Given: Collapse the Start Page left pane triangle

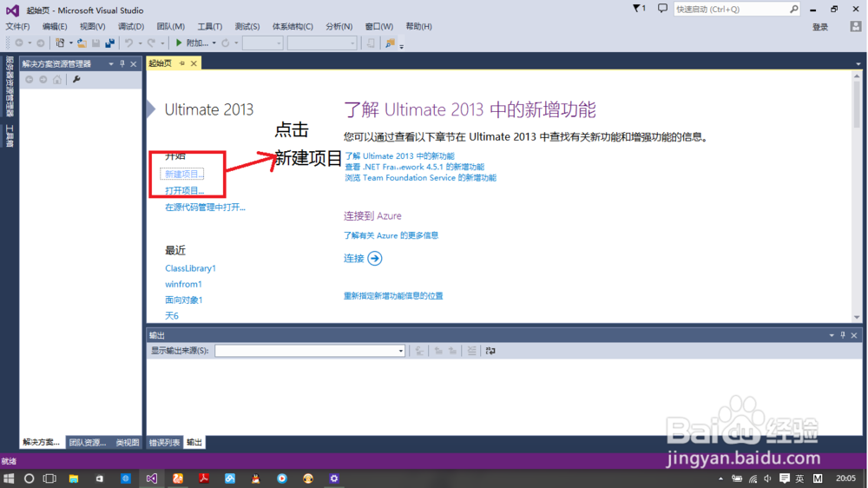Looking at the screenshot, I should click(x=151, y=109).
